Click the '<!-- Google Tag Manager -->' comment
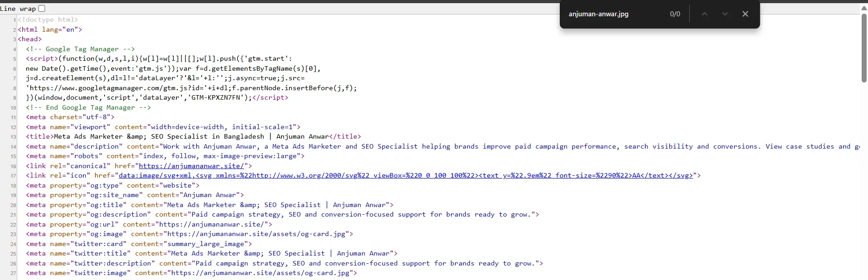This screenshot has width=868, height=280. point(80,49)
